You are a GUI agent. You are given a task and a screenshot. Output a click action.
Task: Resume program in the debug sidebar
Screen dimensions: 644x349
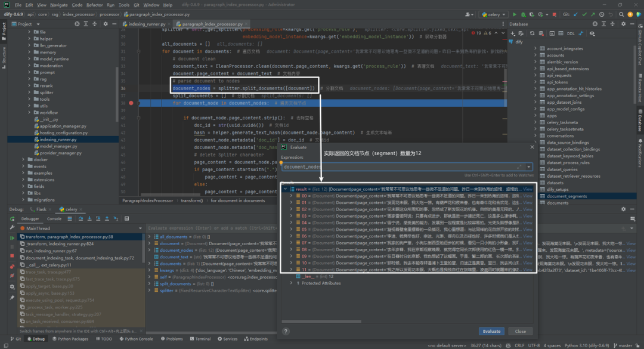[x=12, y=237]
